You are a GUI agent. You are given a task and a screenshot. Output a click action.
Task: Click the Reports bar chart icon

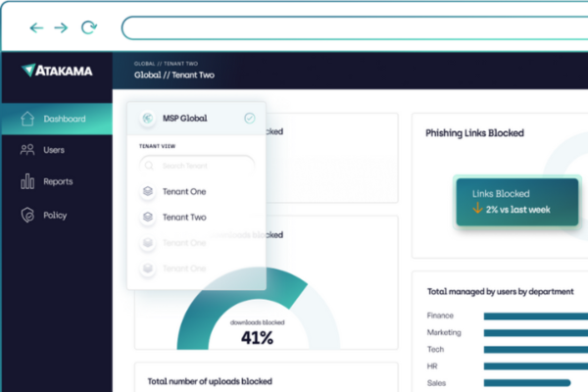[x=27, y=182]
